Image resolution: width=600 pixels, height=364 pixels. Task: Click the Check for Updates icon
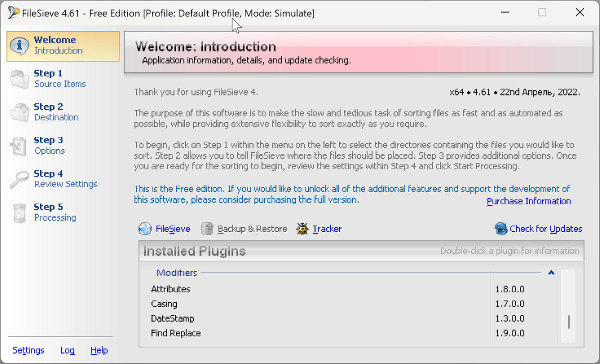point(501,229)
